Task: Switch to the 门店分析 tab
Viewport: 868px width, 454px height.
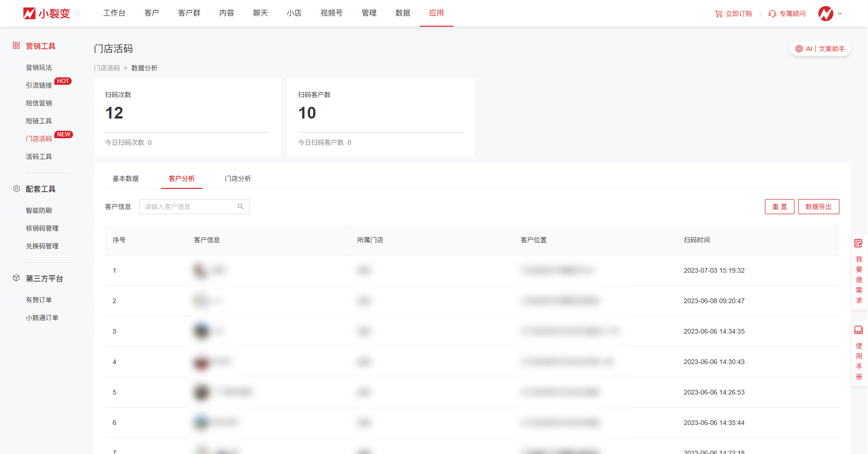Action: [x=238, y=179]
